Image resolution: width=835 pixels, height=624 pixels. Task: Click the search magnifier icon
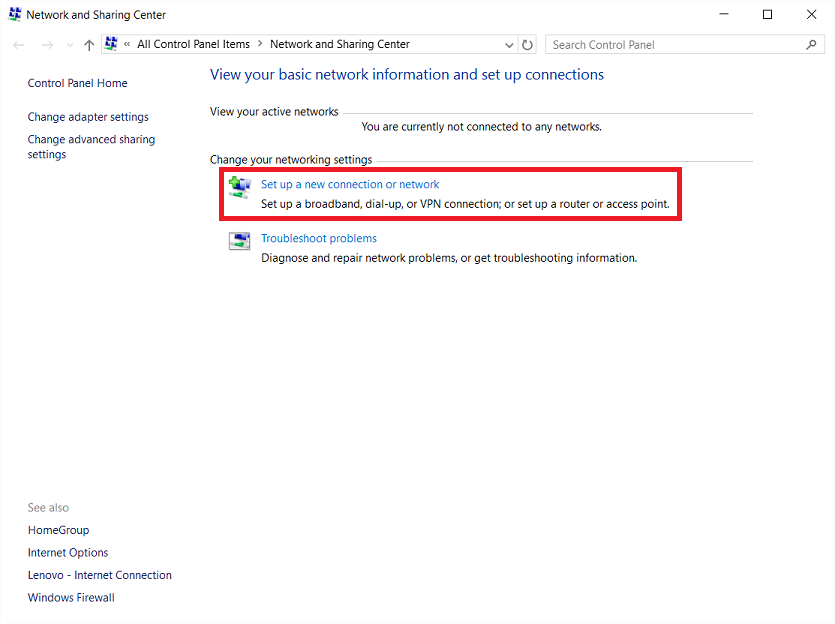811,45
